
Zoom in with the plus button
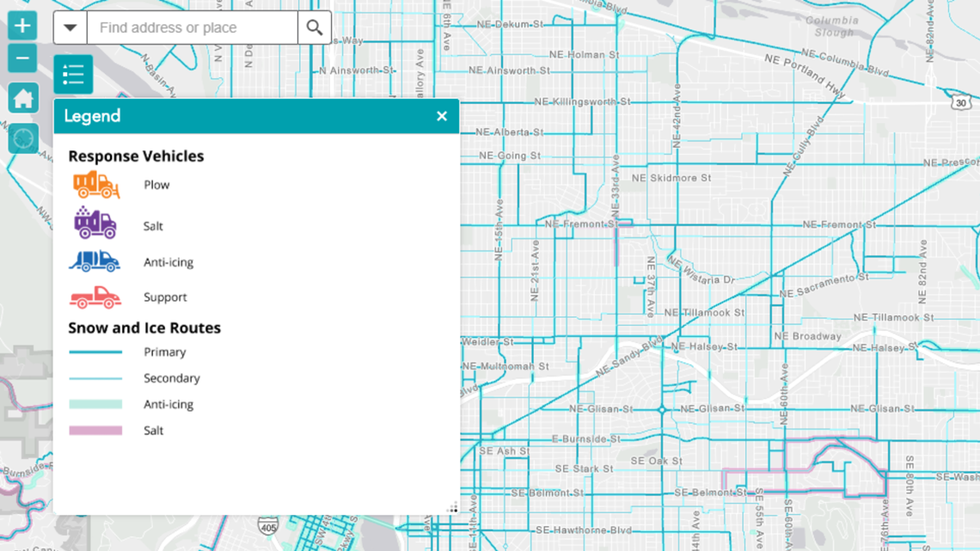click(x=22, y=26)
